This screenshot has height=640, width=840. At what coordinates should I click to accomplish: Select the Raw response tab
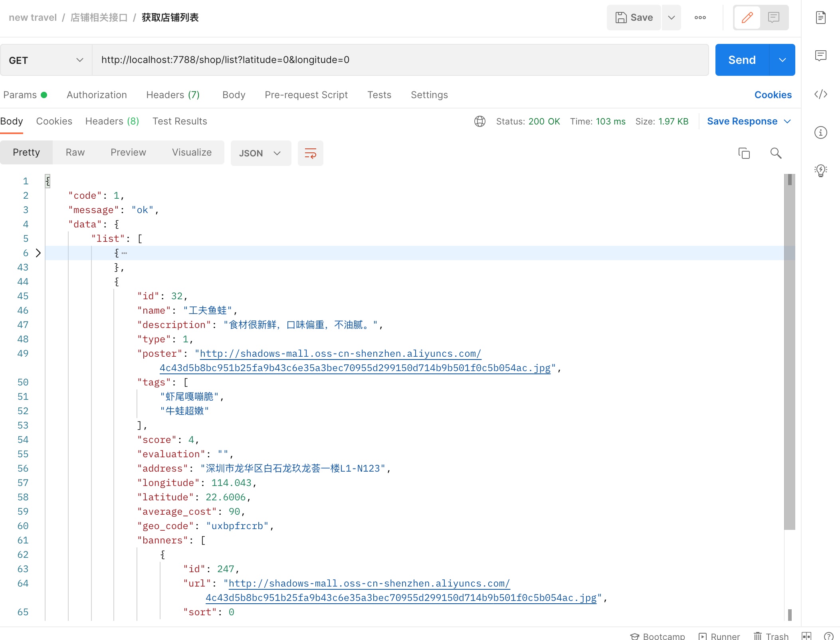point(75,152)
